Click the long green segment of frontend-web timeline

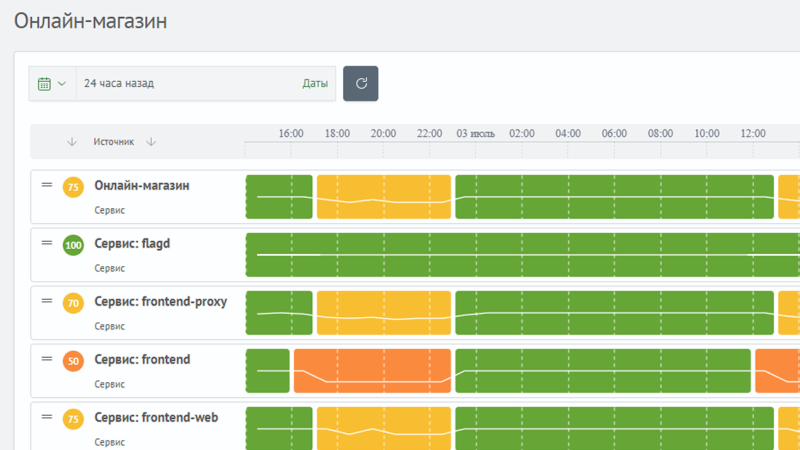pos(614,429)
